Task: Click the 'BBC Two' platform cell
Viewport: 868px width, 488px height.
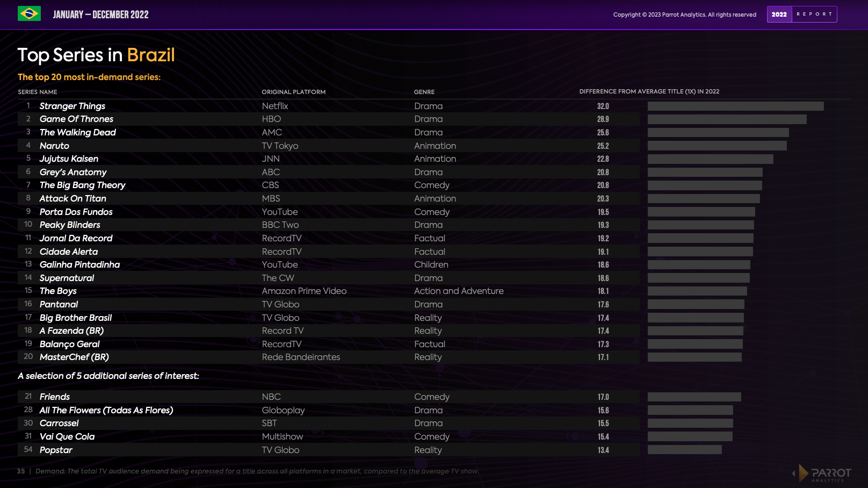Action: click(x=280, y=225)
